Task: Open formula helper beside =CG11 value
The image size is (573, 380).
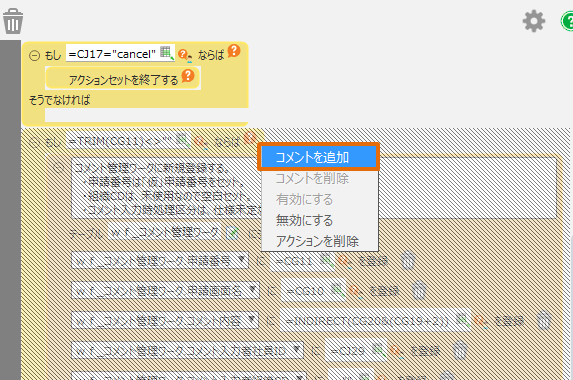Action: click(x=345, y=262)
